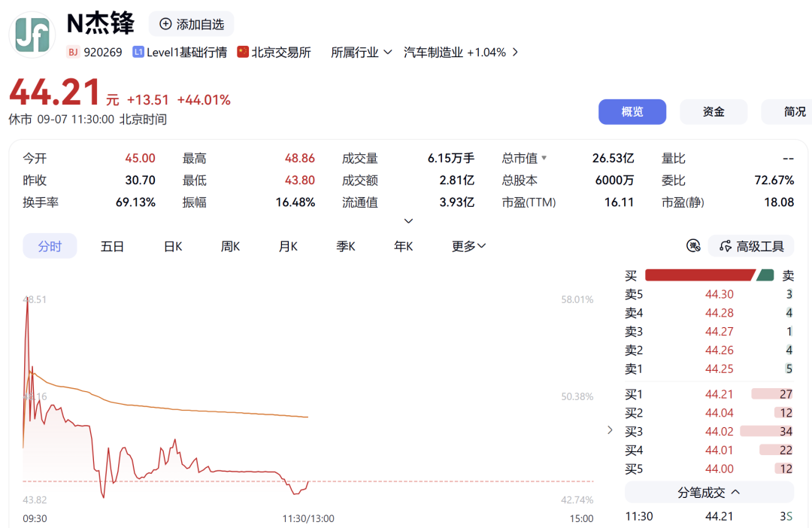Click 买5 price 44.00
The height and width of the screenshot is (528, 812).
(720, 469)
